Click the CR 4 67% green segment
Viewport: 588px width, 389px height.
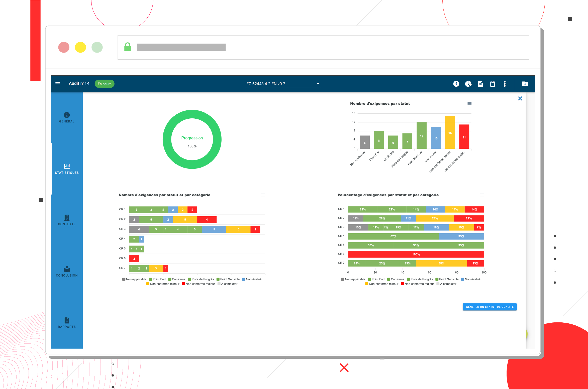393,236
